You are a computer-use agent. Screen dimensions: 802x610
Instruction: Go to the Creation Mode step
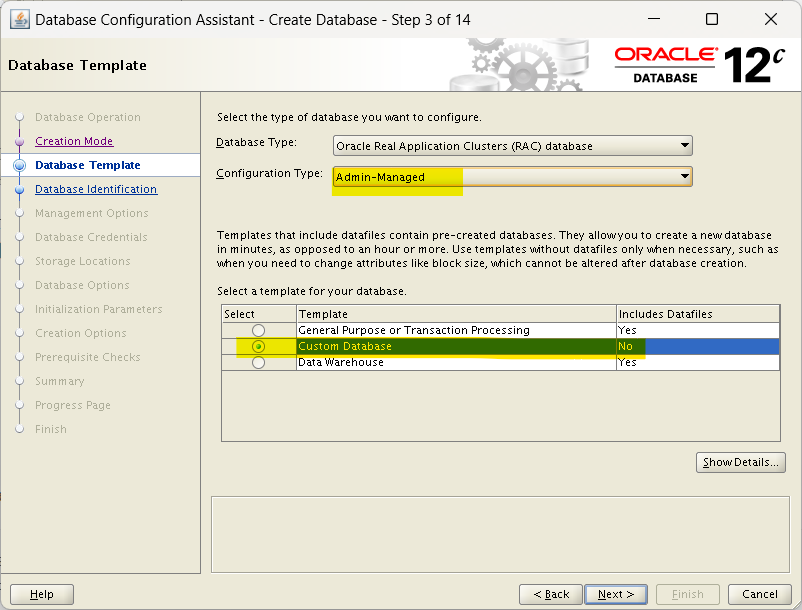point(74,141)
